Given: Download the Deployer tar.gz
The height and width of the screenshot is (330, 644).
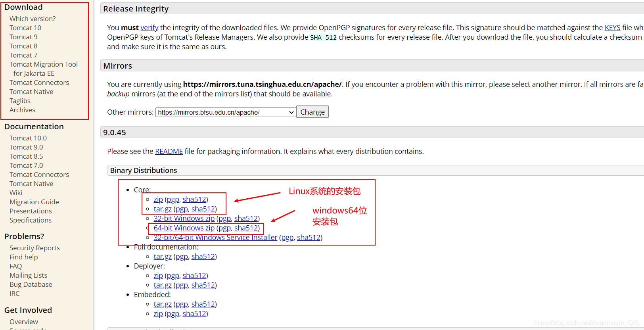Looking at the screenshot, I should point(163,285).
